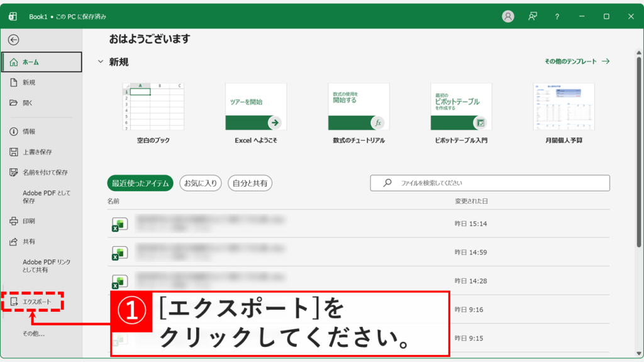
Task: Click scrollbar up arrow
Action: point(639,53)
